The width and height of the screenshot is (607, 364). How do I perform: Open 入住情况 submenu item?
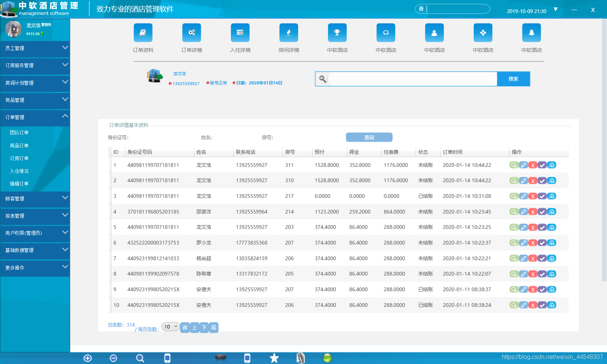pos(19,171)
